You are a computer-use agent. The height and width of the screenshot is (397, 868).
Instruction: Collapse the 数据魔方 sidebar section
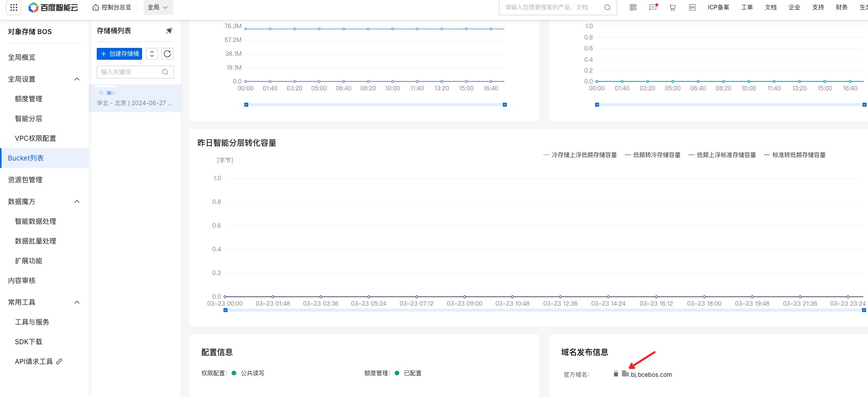click(77, 201)
